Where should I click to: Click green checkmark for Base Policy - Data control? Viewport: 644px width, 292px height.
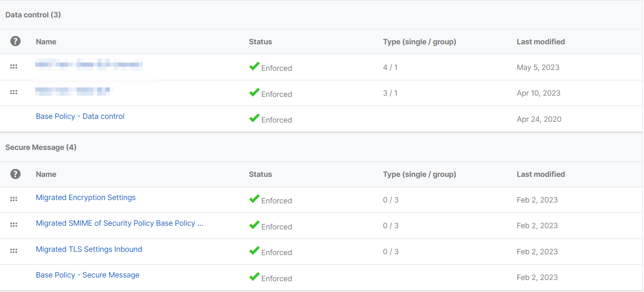(x=254, y=118)
